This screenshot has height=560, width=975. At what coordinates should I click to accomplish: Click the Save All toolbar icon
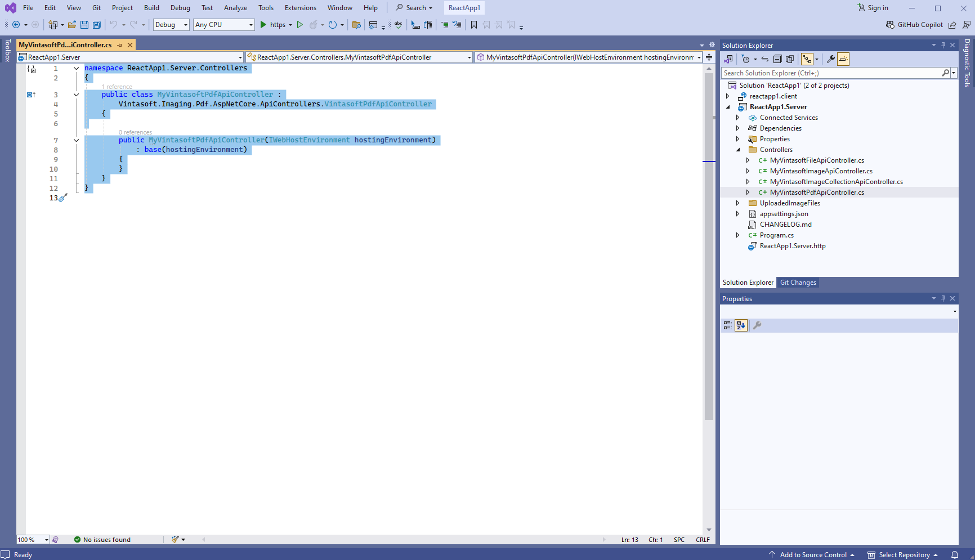96,25
